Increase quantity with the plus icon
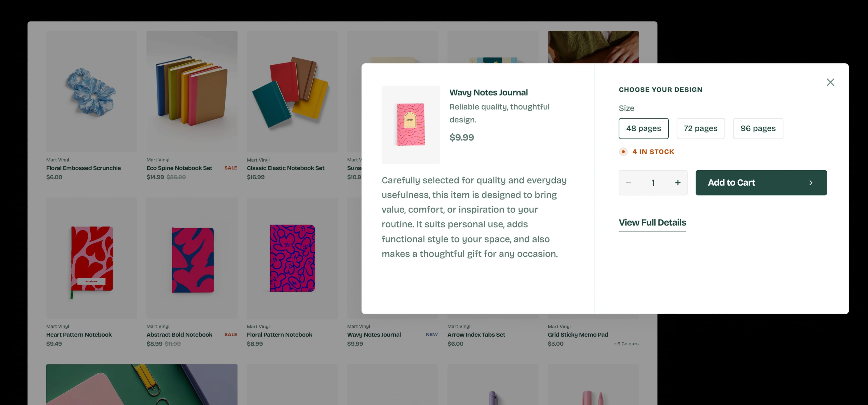868x405 pixels. [x=678, y=183]
